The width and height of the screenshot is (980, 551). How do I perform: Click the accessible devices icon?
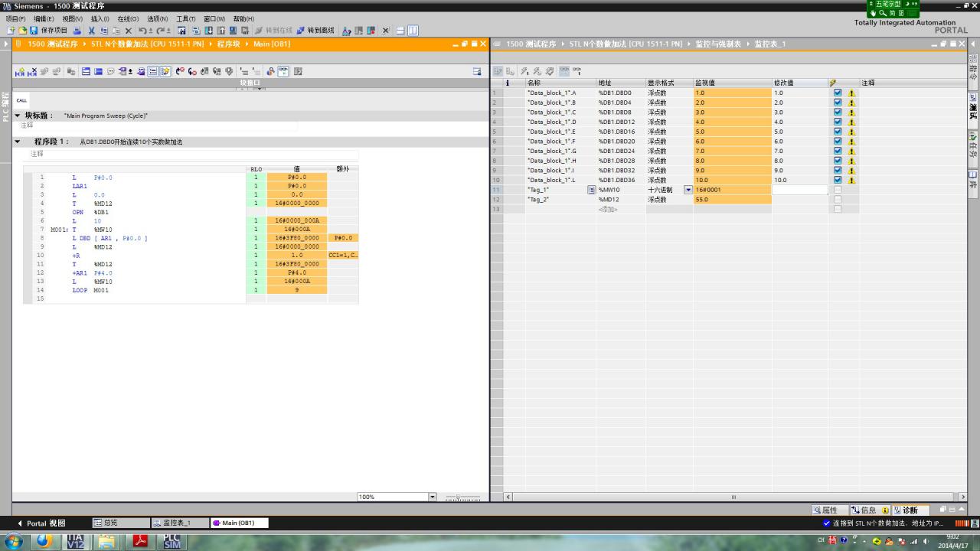click(x=347, y=31)
